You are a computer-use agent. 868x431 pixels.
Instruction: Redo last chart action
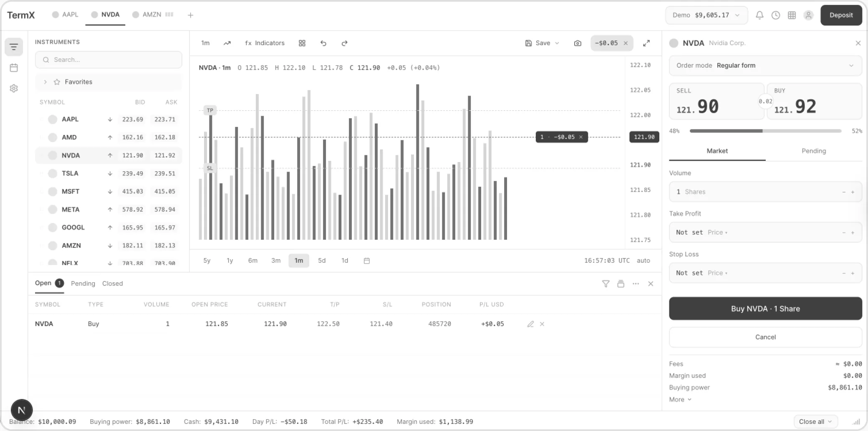[x=344, y=43]
